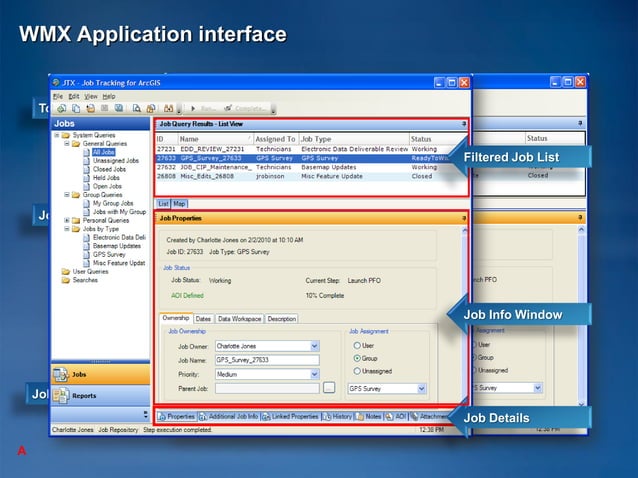Select the Unassigned radio button

pos(358,371)
